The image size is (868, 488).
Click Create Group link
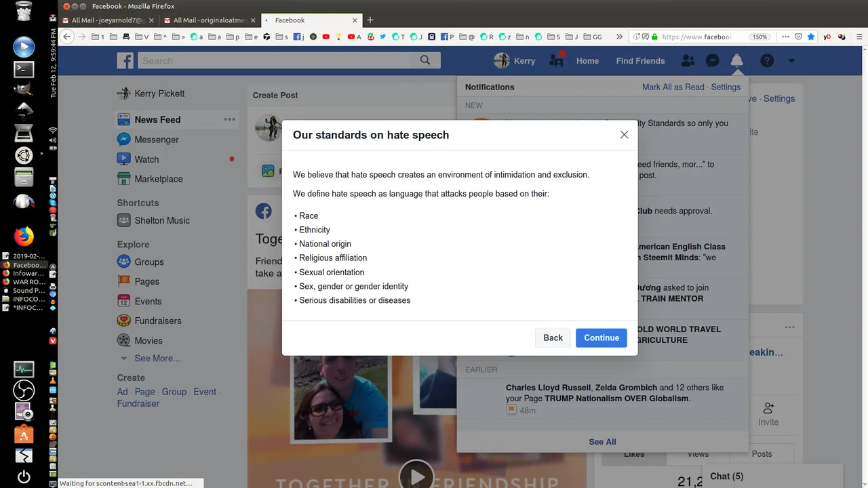point(174,392)
